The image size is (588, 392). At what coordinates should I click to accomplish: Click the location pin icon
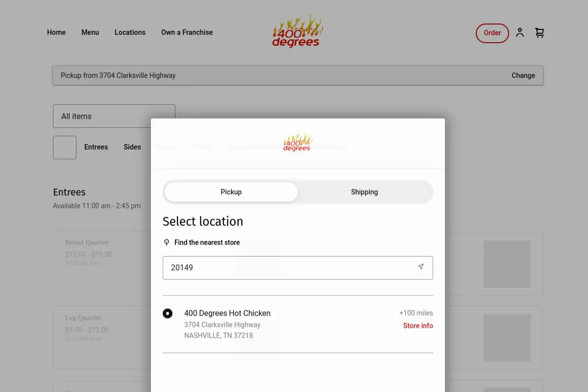coord(167,243)
